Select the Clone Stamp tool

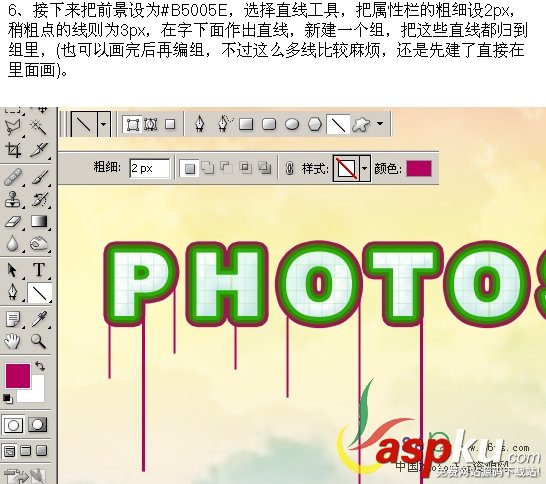click(13, 199)
